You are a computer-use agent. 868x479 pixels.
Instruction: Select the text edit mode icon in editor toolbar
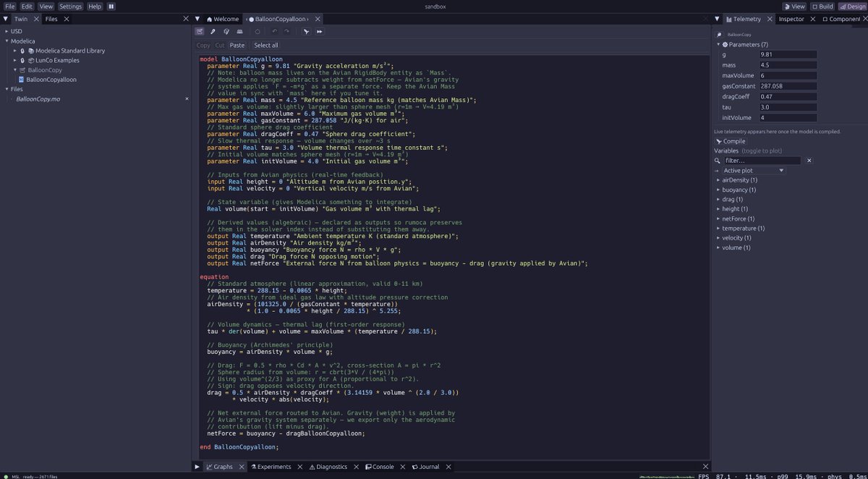tap(200, 31)
